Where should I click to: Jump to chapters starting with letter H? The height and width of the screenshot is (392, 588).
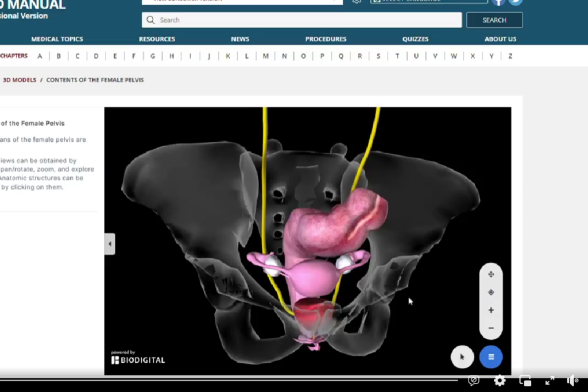[171, 56]
